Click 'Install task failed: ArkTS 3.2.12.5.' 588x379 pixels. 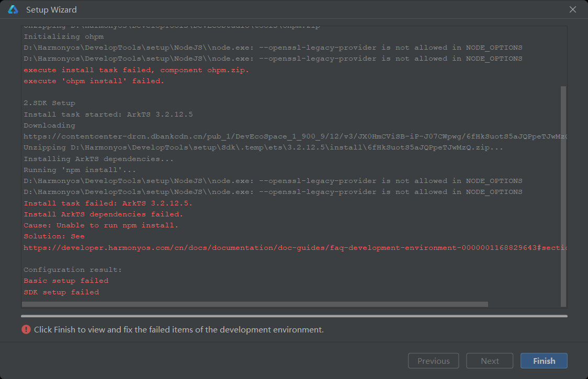click(108, 203)
